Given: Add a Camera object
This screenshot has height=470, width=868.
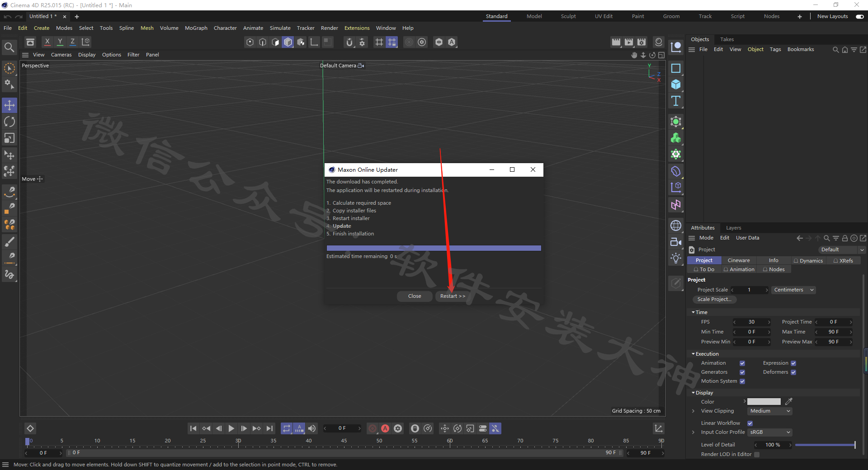Looking at the screenshot, I should click(x=676, y=242).
